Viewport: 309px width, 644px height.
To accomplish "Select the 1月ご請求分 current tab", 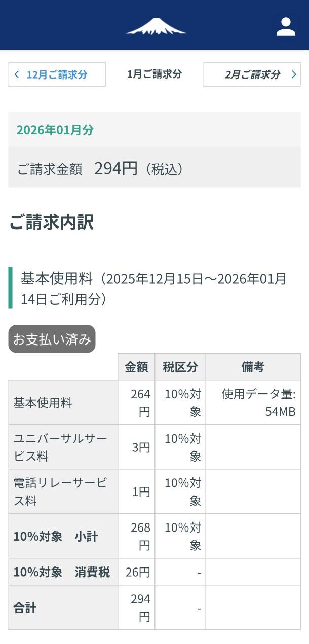I will tap(154, 74).
